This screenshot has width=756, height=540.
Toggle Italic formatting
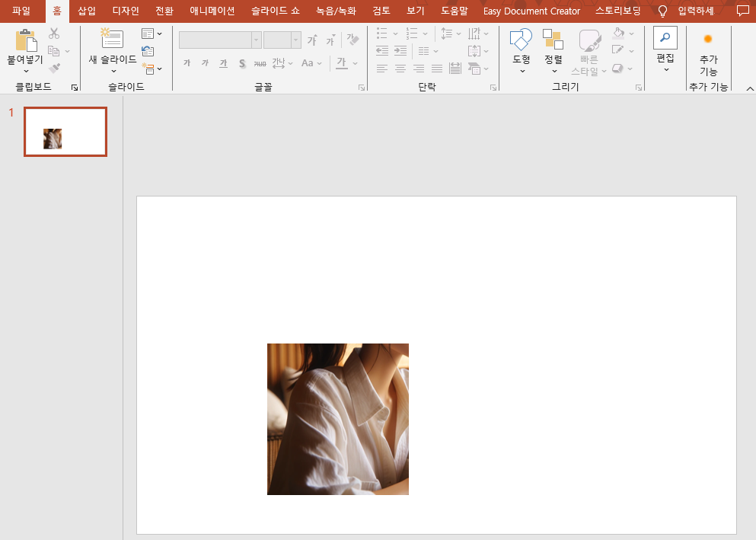[x=205, y=62]
